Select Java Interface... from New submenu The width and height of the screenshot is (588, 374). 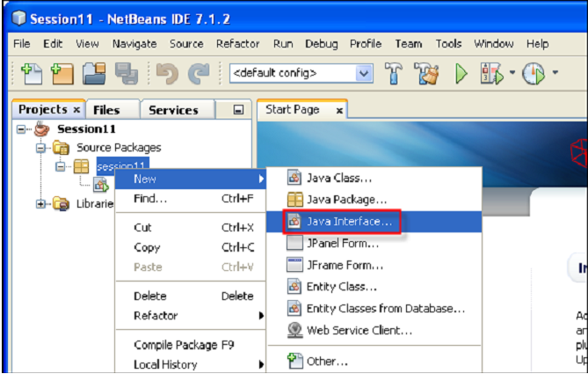374,222
